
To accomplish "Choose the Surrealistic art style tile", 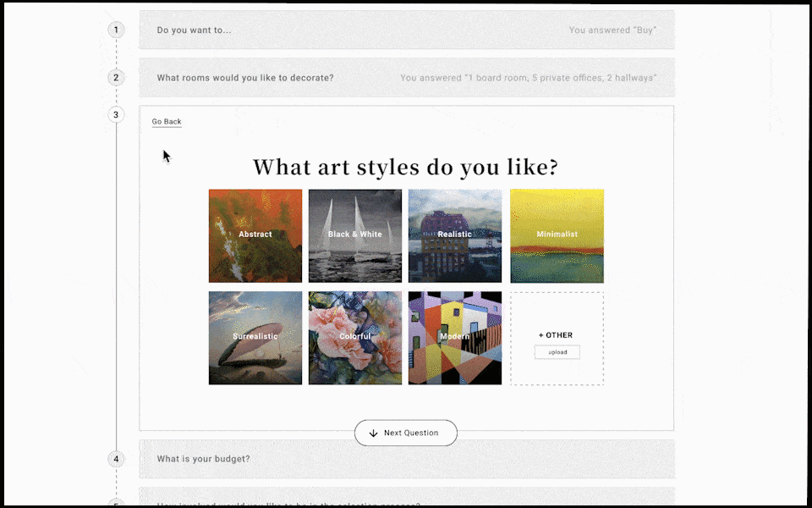I will (255, 338).
